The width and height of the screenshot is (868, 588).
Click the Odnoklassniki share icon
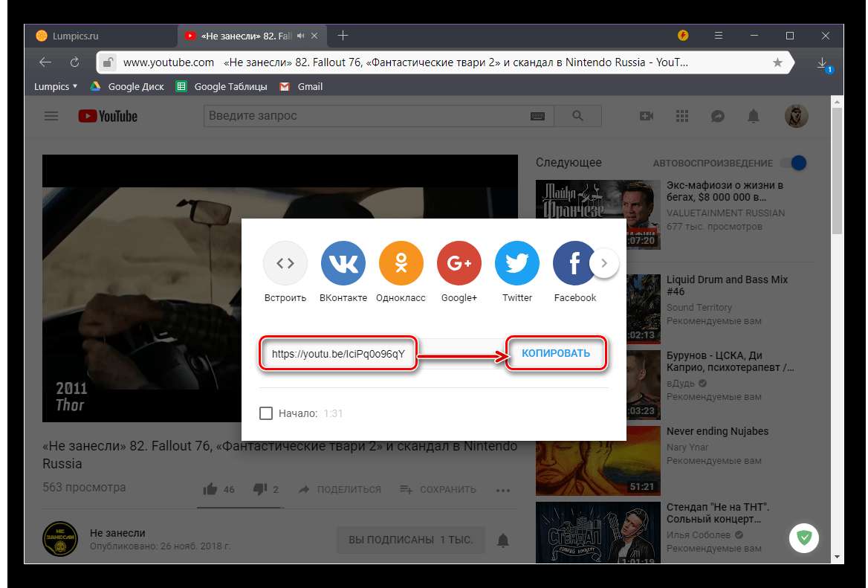tap(401, 263)
